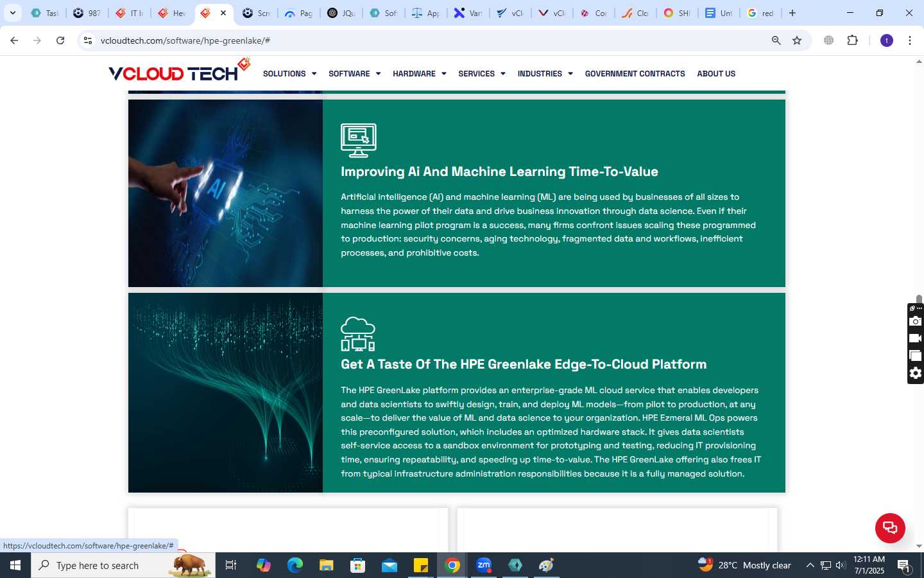This screenshot has height=578, width=924.
Task: Open the Chrome extensions puzzle icon
Action: [x=853, y=40]
